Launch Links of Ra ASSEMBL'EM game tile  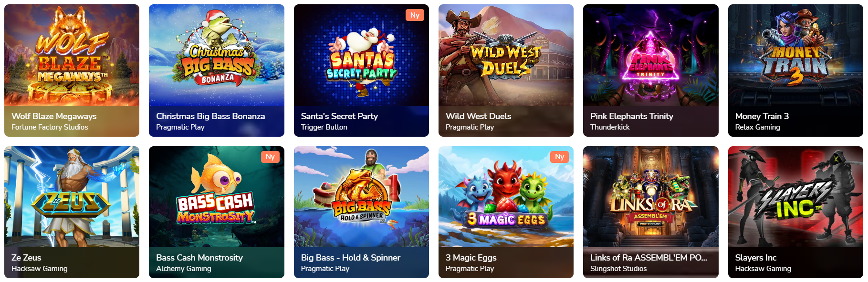(650, 212)
